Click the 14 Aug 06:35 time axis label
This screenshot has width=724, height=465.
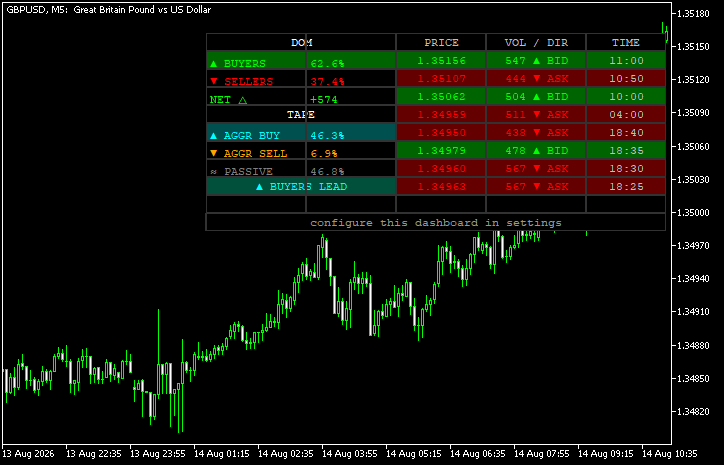(x=478, y=454)
